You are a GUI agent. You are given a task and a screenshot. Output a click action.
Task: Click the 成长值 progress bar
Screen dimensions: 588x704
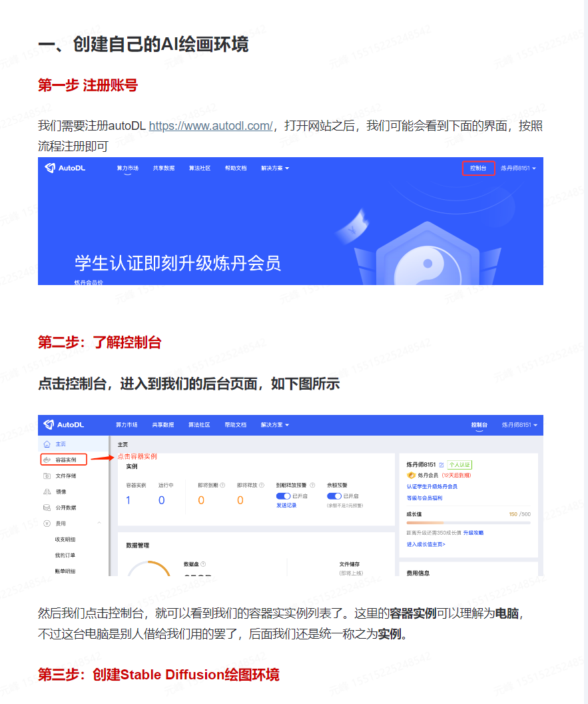(469, 523)
